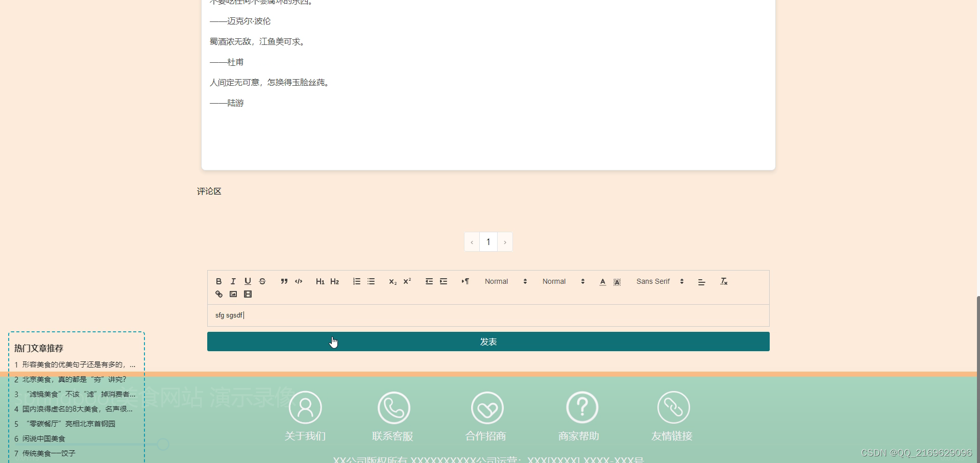This screenshot has height=463, width=980.
Task: Go to next comments page
Action: click(x=505, y=242)
